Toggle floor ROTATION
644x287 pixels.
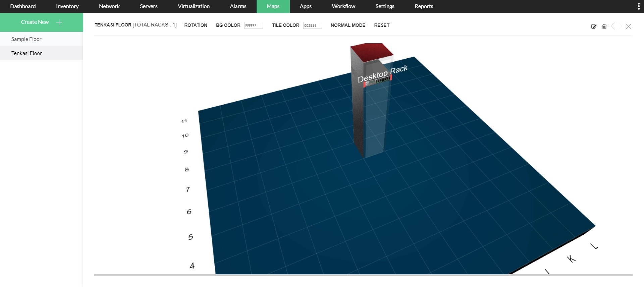196,25
